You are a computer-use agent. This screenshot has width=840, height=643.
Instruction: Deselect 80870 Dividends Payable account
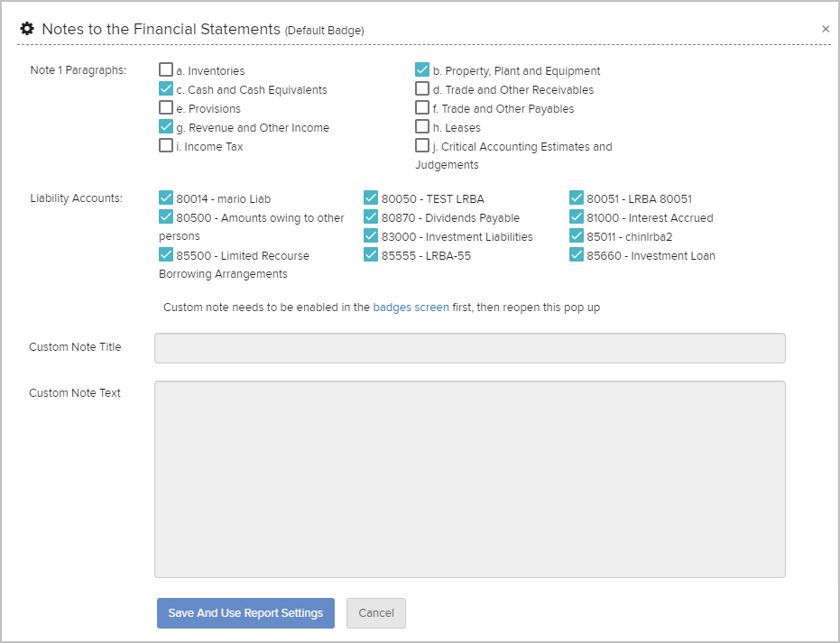(x=371, y=217)
